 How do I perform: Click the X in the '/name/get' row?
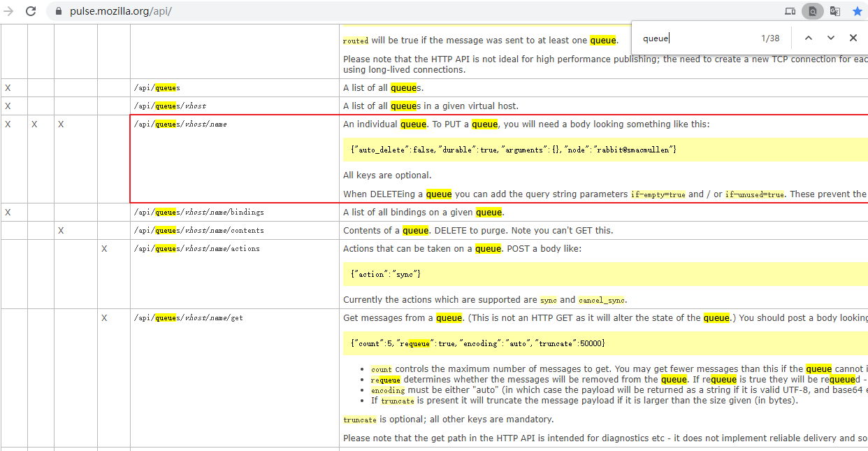(x=104, y=317)
